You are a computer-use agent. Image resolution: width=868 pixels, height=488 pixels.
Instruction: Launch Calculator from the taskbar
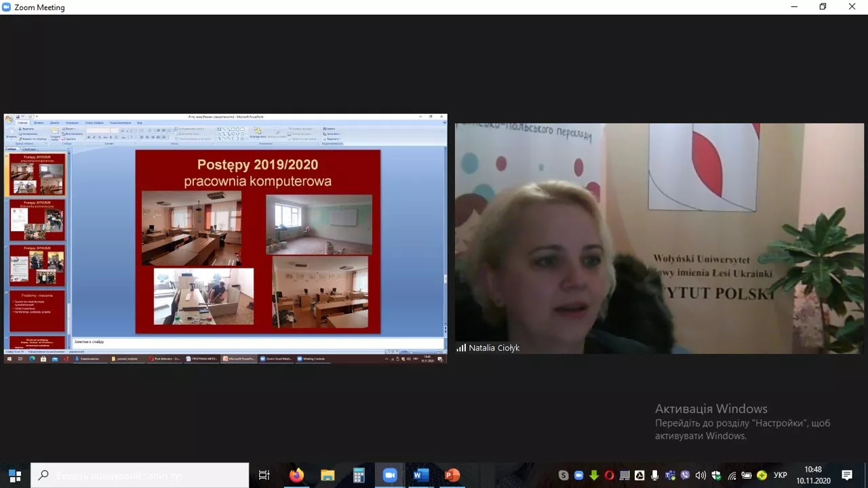(x=359, y=475)
